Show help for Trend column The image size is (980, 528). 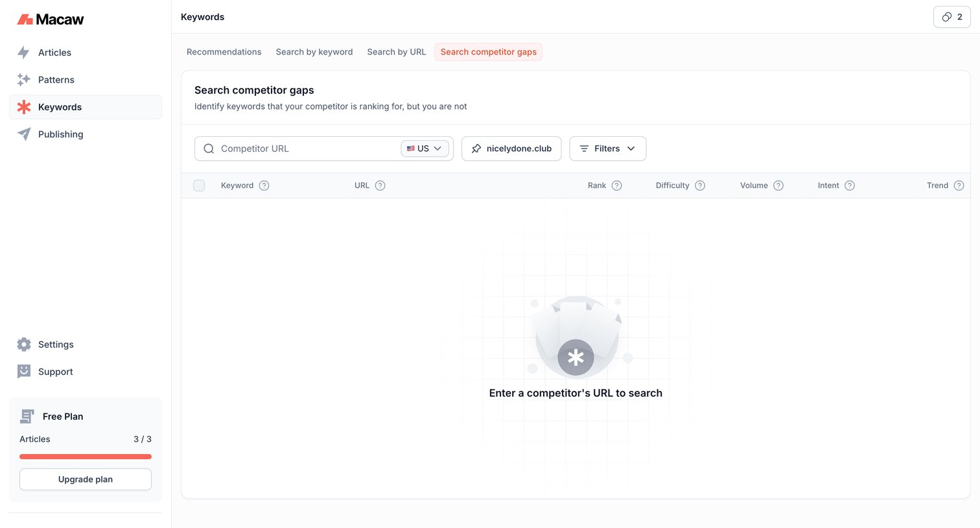click(x=959, y=186)
